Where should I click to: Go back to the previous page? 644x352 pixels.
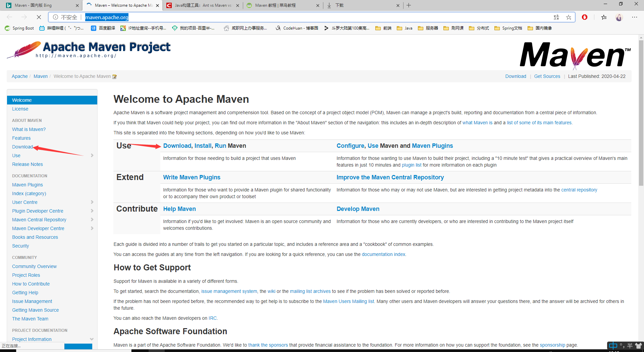9,17
